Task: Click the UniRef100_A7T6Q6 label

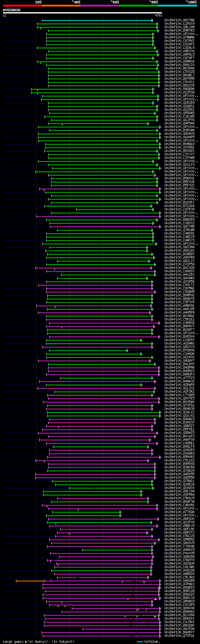Action: pos(179,512)
